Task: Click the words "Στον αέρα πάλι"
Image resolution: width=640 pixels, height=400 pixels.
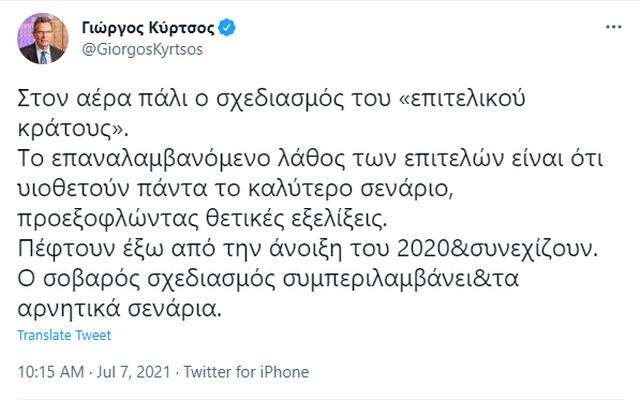Action: point(83,102)
